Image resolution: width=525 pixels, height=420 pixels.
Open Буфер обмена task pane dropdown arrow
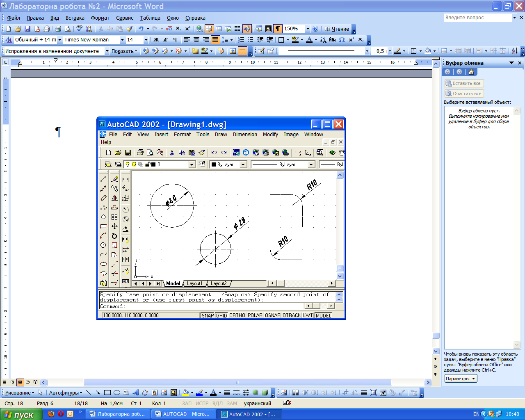coord(511,63)
